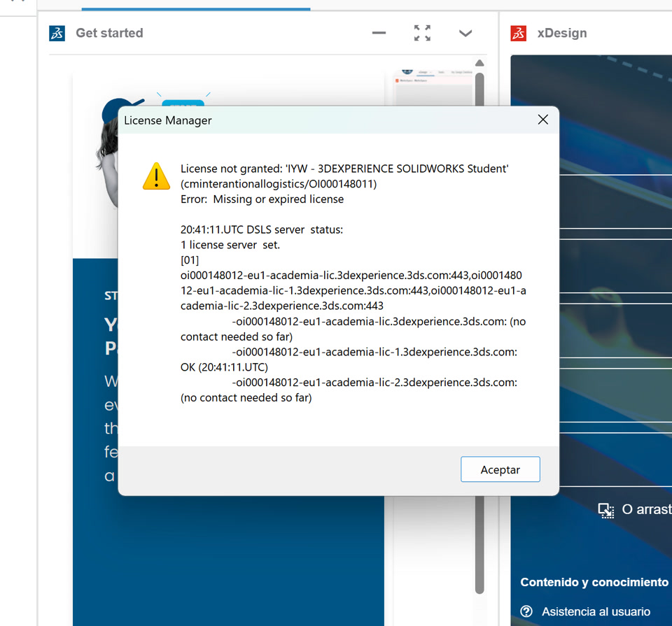Click the drag-and-drop icon beside 'O arrast'

606,510
